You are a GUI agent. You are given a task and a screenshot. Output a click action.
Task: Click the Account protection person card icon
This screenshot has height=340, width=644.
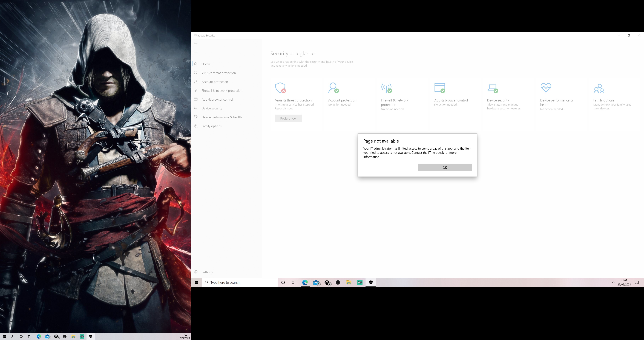333,88
